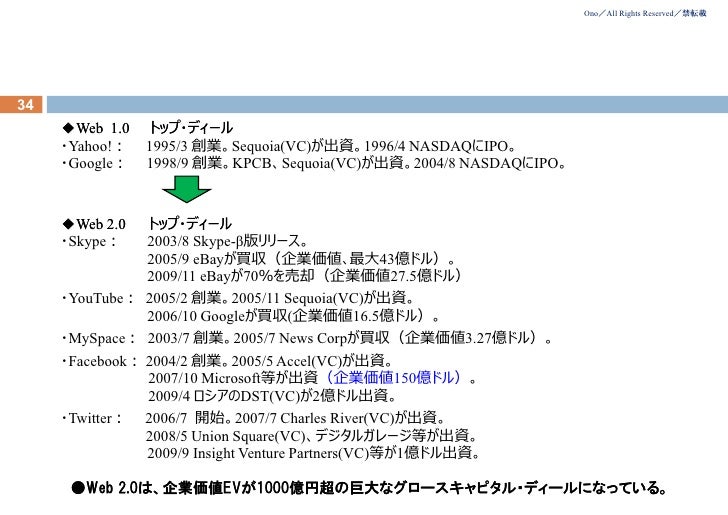This screenshot has height=515, width=728.
Task: Click the 'MySpace:' label
Action: [99, 339]
